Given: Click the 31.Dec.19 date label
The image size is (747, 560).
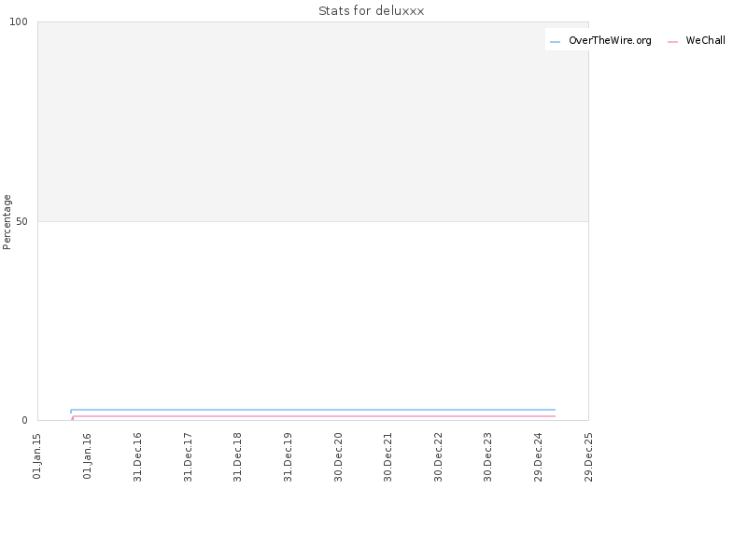Looking at the screenshot, I should 288,456.
